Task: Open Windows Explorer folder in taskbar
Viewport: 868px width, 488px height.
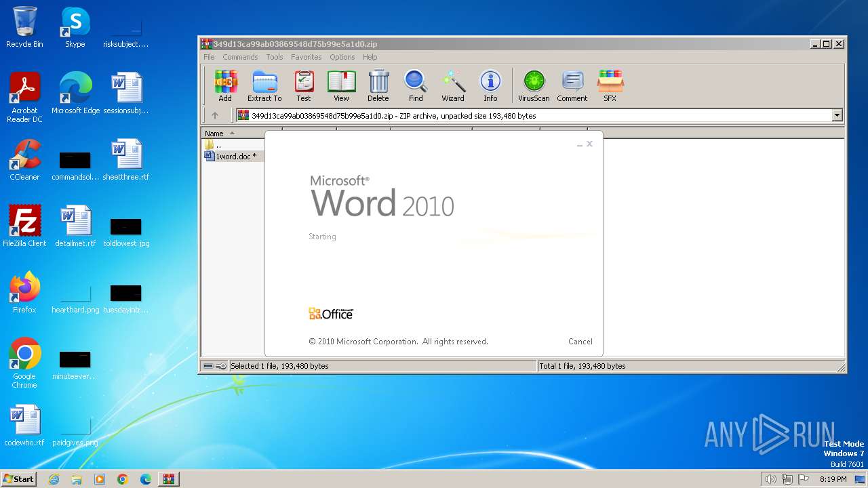Action: pos(77,479)
